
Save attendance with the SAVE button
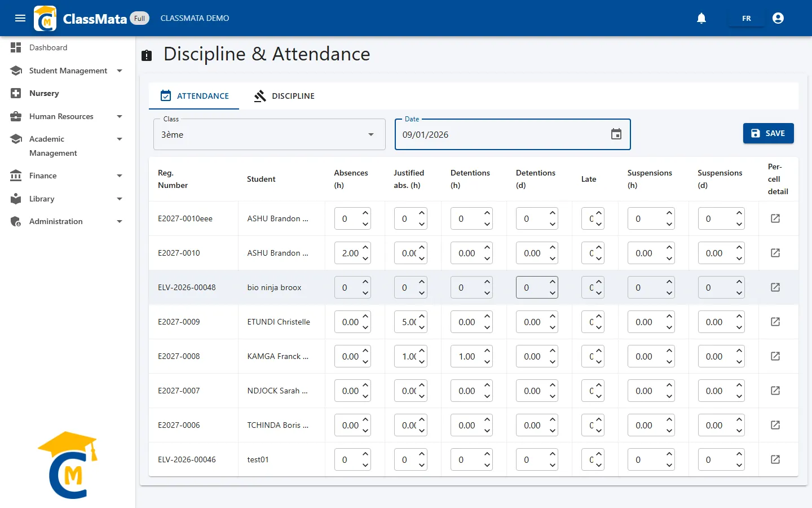tap(768, 133)
